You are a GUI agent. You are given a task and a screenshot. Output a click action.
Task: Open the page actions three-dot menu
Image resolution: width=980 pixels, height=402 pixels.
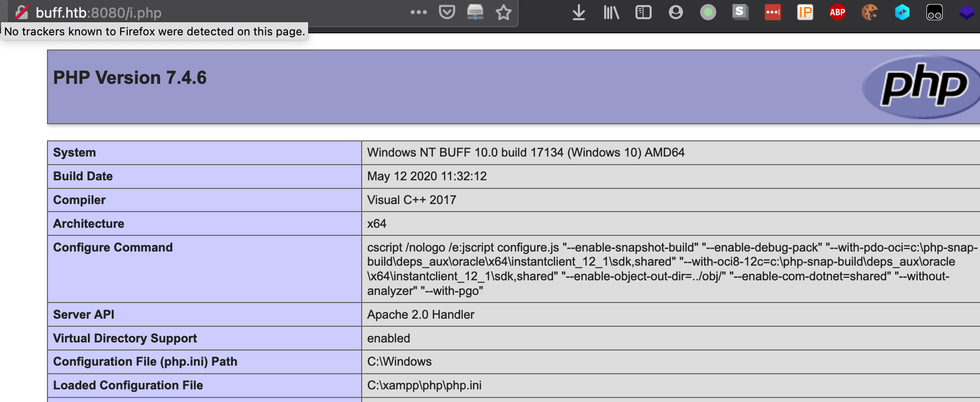[418, 12]
